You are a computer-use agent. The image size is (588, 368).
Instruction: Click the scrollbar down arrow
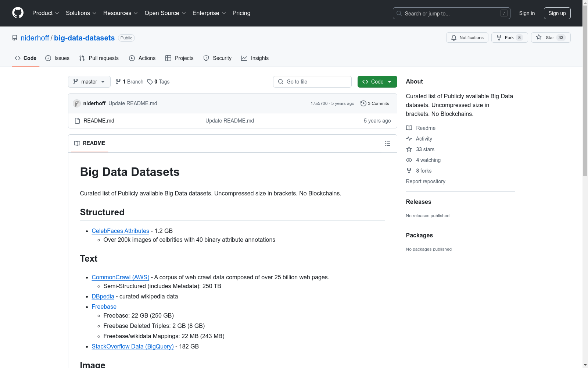point(585,365)
